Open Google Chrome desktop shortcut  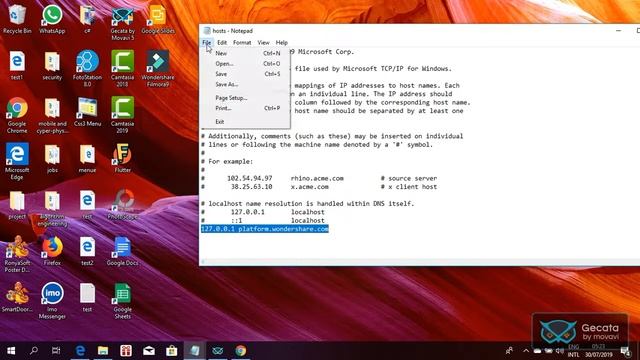[17, 115]
